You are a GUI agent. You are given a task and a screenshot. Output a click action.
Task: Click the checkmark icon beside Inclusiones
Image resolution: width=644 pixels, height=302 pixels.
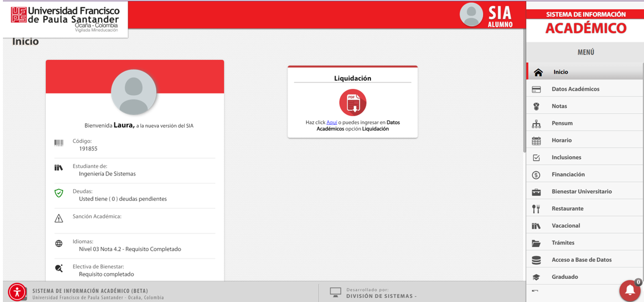536,158
